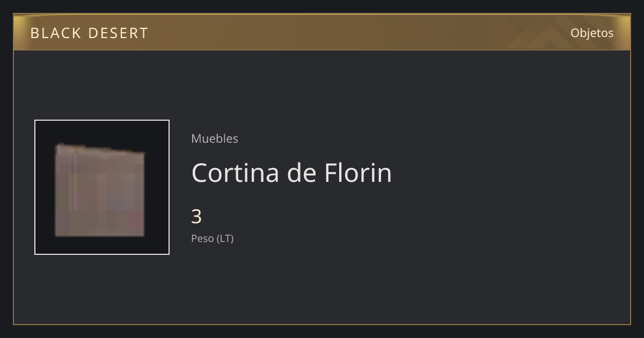This screenshot has width=644, height=338.
Task: Open the Muebles category label
Action: click(215, 138)
